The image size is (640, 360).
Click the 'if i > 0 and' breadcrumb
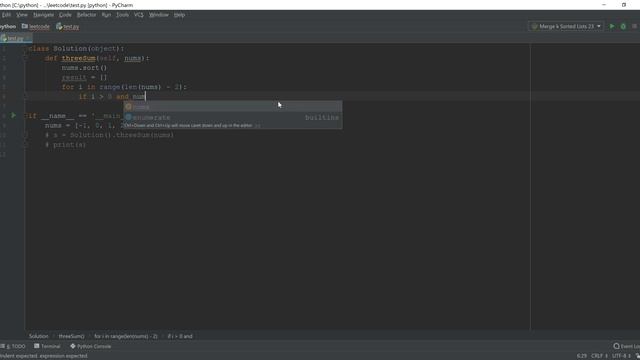[180, 336]
